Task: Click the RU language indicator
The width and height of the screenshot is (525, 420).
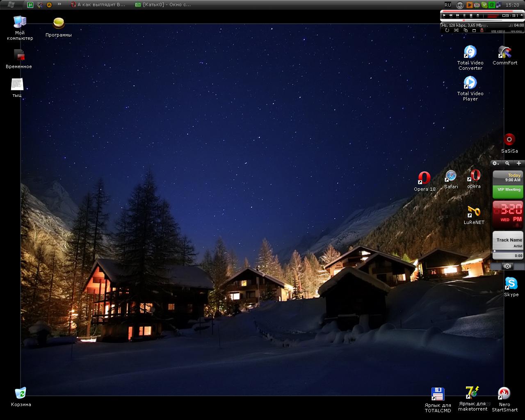Action: (x=447, y=5)
